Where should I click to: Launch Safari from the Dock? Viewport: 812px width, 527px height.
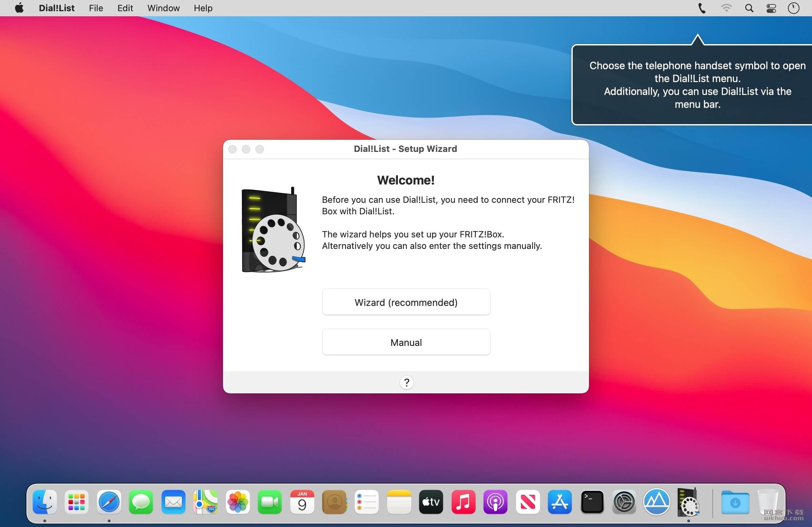tap(109, 502)
